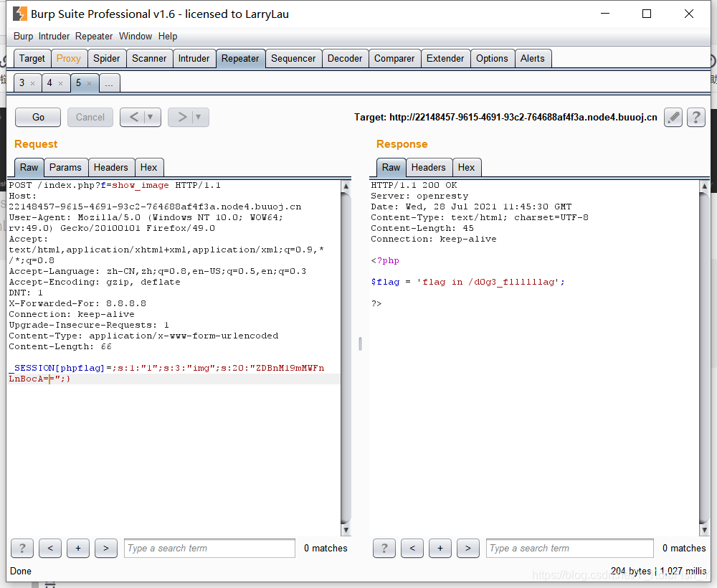
Task: Switch to the Options tab
Action: coord(492,59)
